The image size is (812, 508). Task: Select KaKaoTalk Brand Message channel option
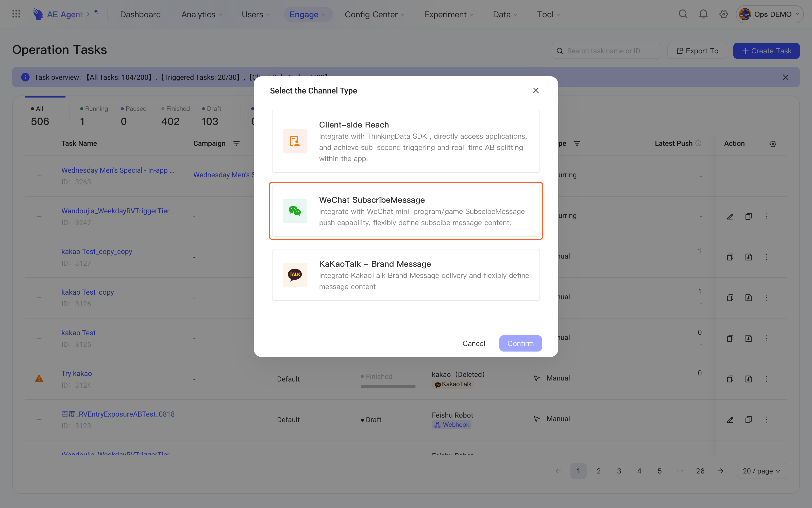pos(406,275)
